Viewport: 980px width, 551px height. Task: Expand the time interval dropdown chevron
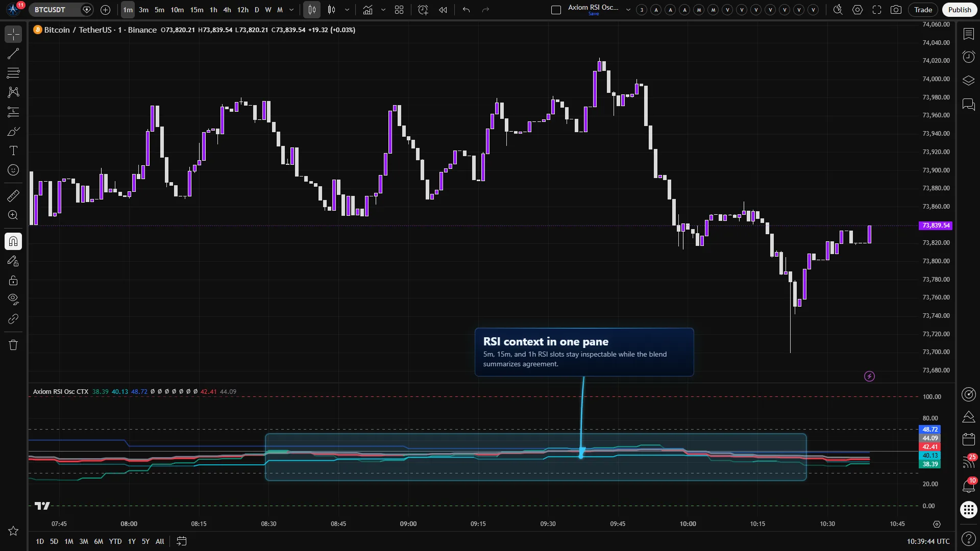pyautogui.click(x=291, y=10)
